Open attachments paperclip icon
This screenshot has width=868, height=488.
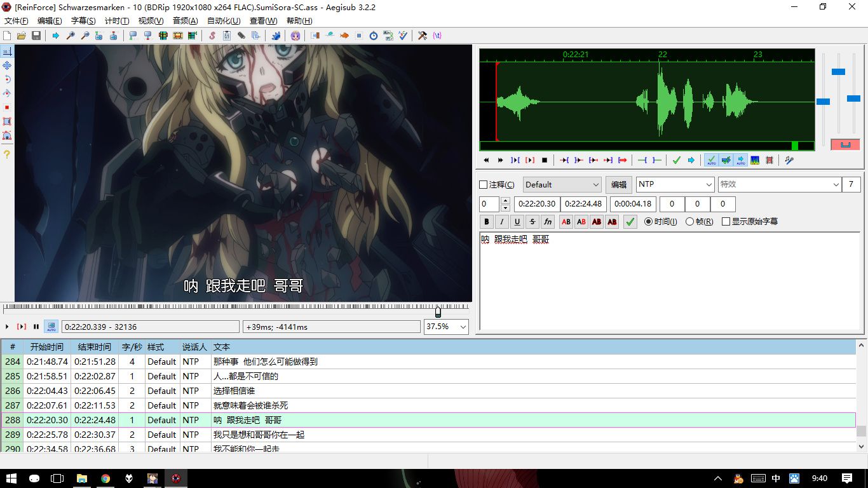point(241,36)
